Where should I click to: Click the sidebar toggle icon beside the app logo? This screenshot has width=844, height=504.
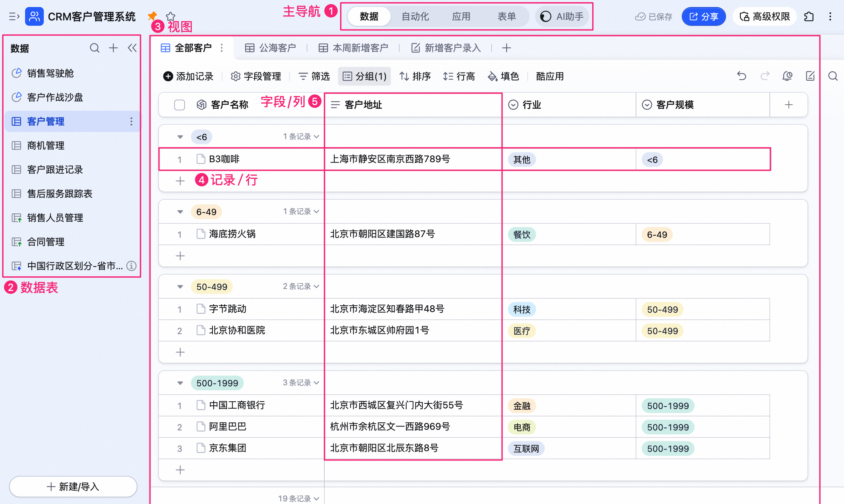pos(14,16)
